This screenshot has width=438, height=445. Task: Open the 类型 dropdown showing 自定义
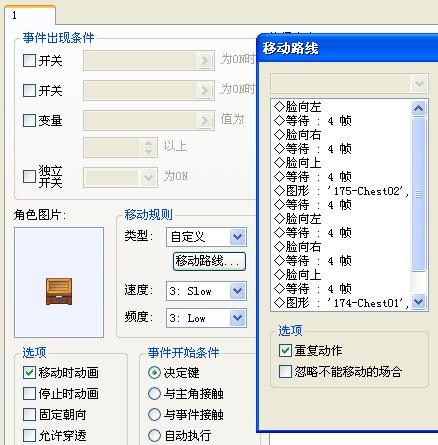(206, 237)
